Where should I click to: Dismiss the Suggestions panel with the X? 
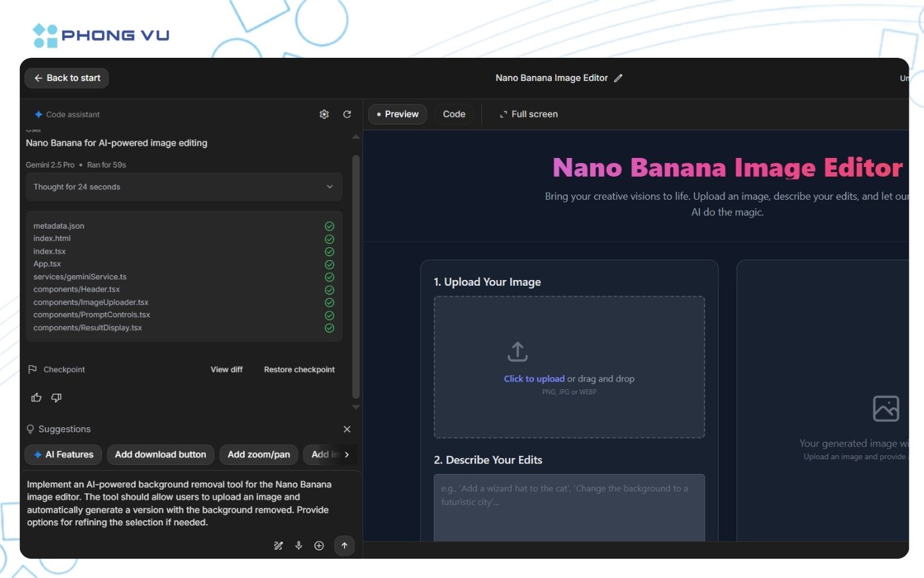click(347, 429)
